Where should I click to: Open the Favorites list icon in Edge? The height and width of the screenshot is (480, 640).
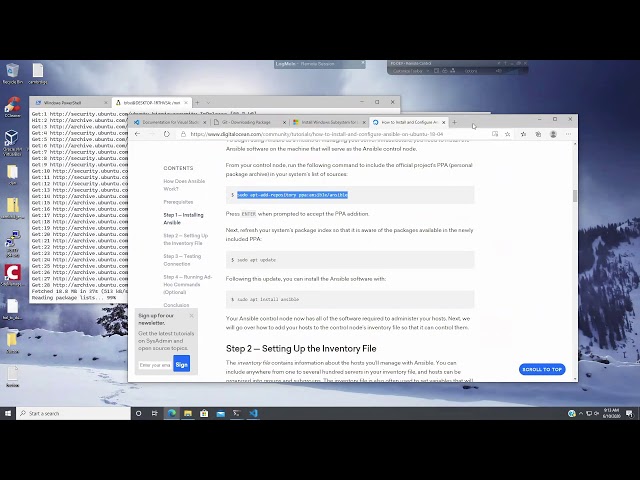[x=523, y=134]
